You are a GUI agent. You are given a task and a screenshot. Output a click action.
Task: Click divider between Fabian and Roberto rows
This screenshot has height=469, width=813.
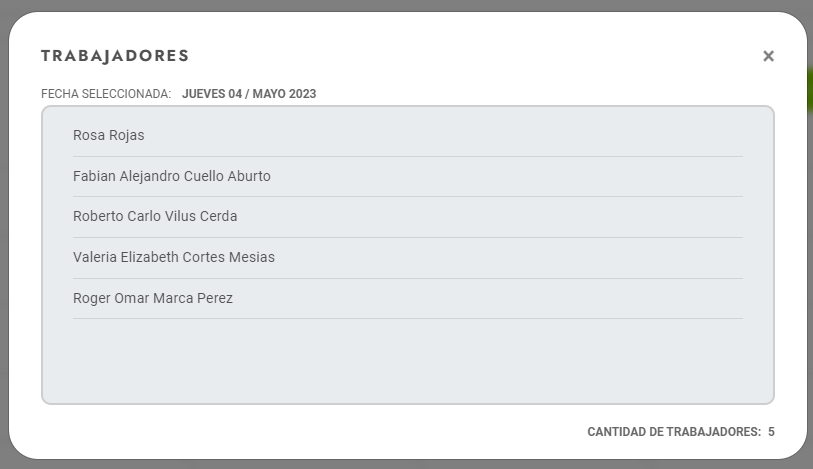click(408, 197)
